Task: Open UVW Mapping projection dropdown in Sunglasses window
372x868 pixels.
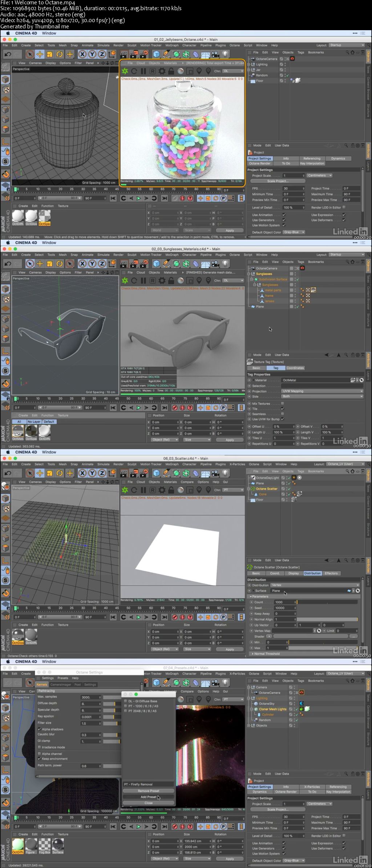Action: pyautogui.click(x=323, y=391)
